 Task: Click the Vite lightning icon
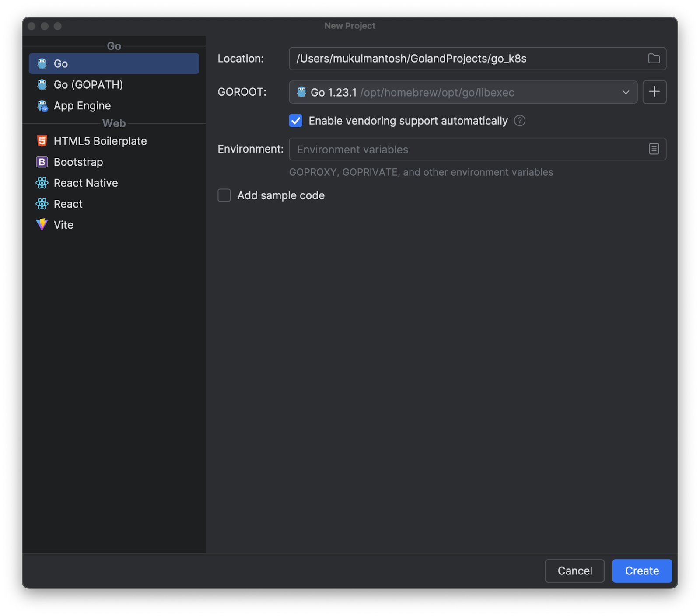coord(42,224)
